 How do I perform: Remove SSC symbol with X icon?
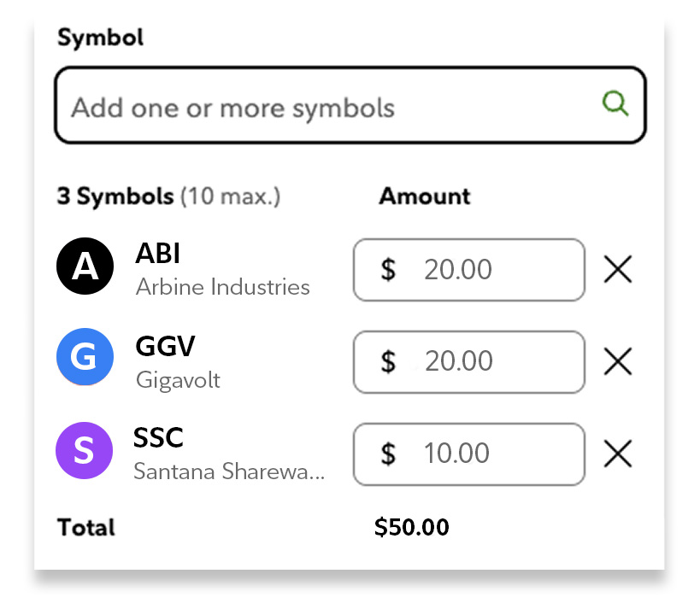coord(617,454)
